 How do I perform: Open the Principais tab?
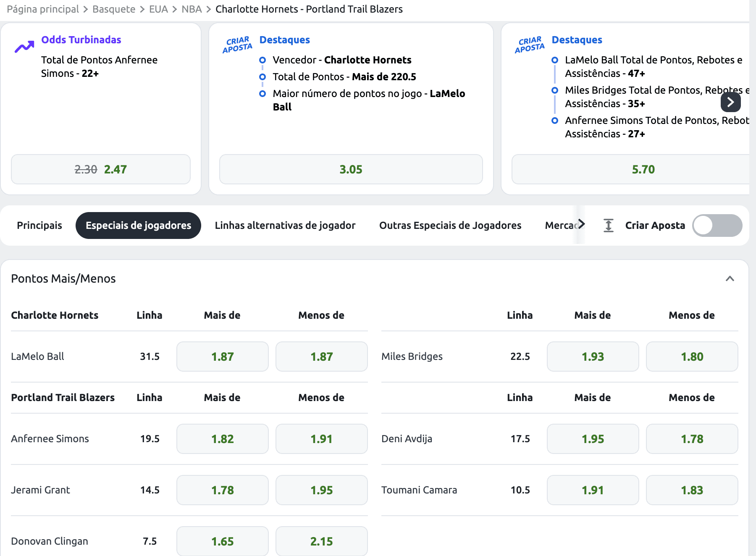click(39, 226)
